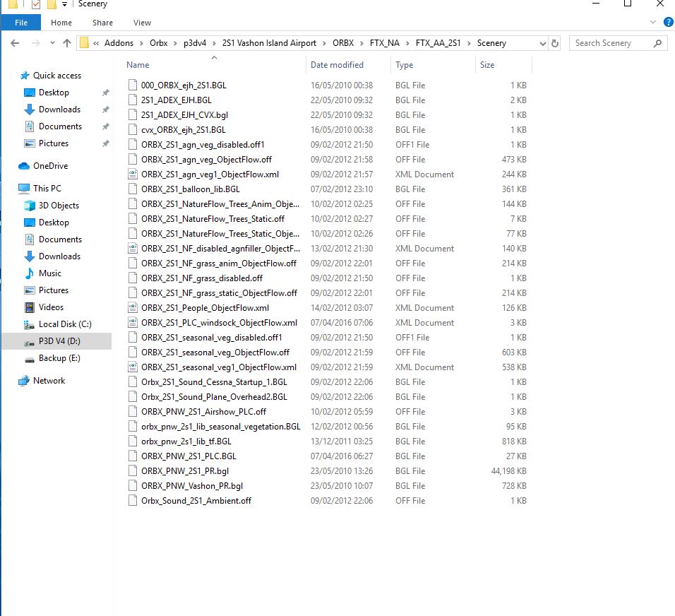This screenshot has height=616, width=675.
Task: Click icon of ORBX_2S1_seasonal_veg1_ObjectFlow.xml
Action: [x=133, y=367]
